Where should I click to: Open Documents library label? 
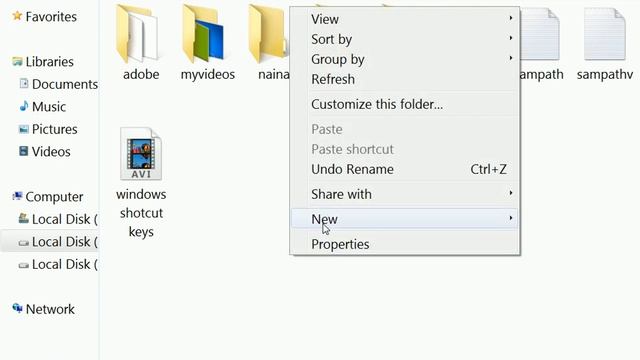tap(64, 84)
